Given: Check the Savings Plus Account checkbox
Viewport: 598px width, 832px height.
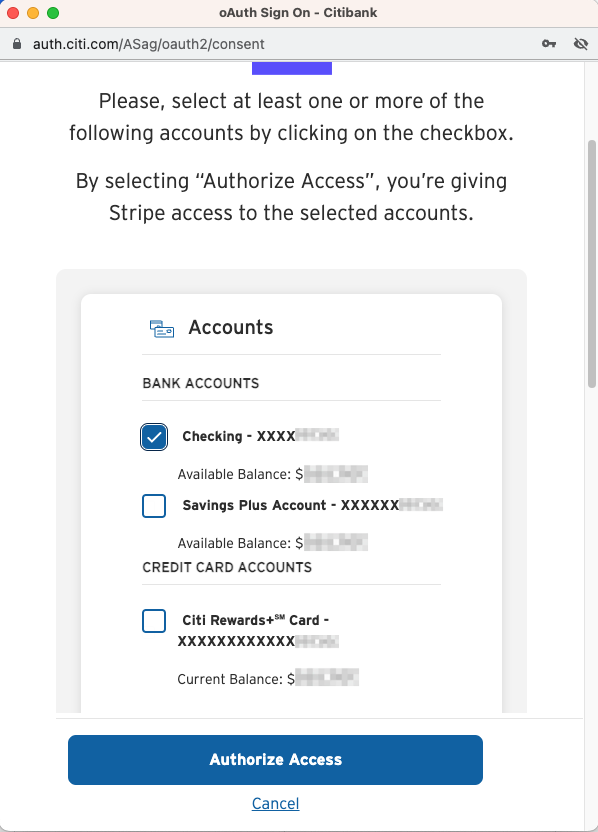Looking at the screenshot, I should (154, 506).
